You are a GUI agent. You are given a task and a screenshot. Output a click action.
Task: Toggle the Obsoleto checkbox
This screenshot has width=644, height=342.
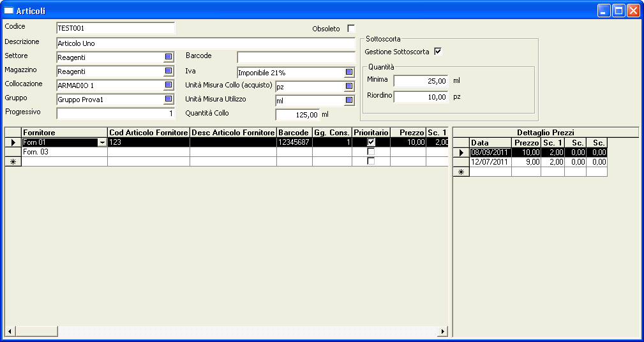click(x=351, y=29)
